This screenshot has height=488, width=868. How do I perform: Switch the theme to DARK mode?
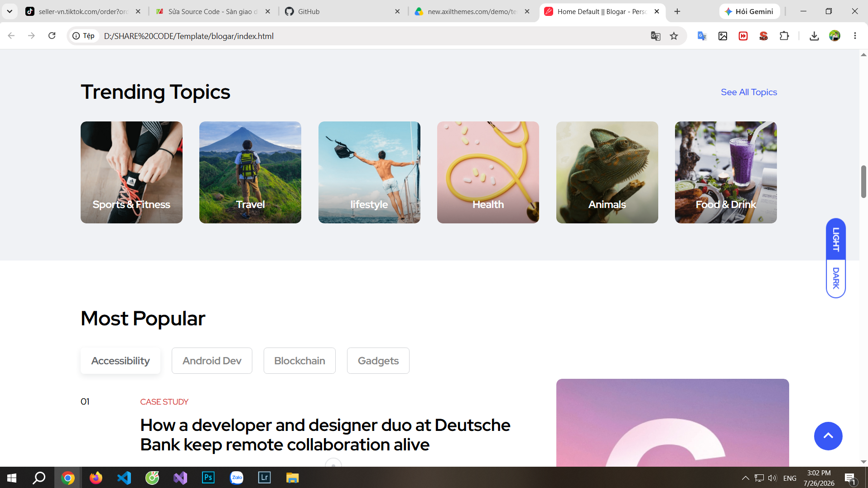point(836,278)
